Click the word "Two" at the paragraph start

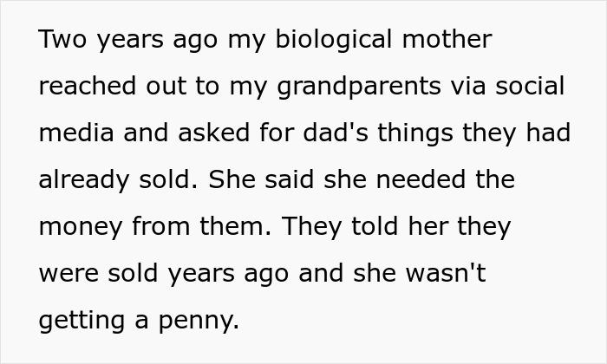point(62,40)
